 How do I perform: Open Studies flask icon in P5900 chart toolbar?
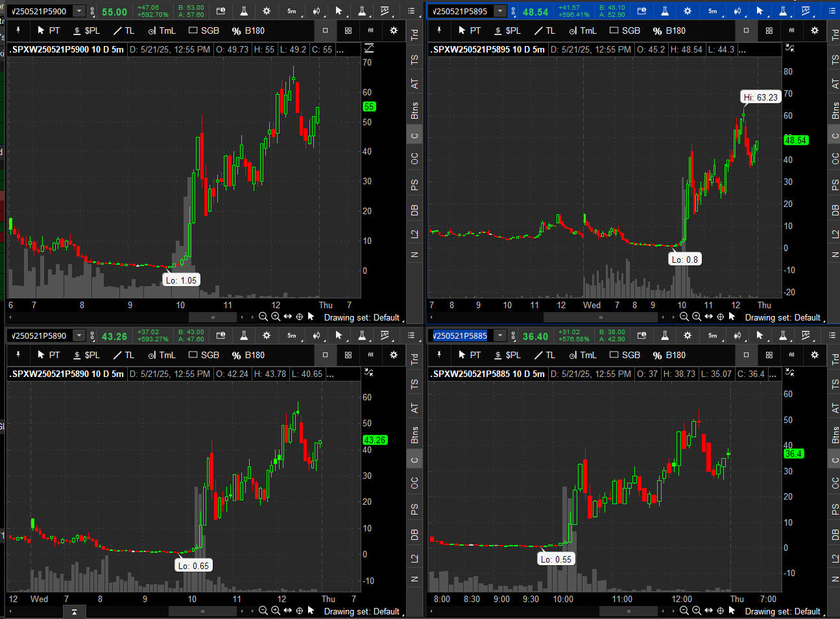(x=244, y=11)
